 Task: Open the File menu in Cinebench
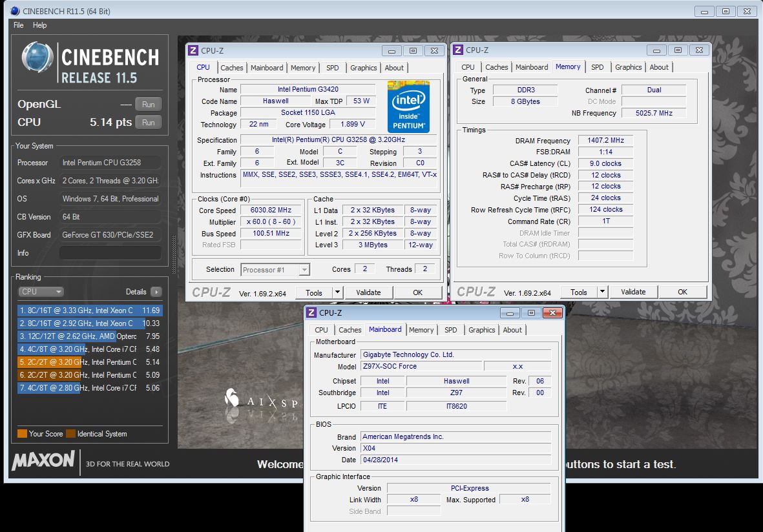pyautogui.click(x=19, y=25)
